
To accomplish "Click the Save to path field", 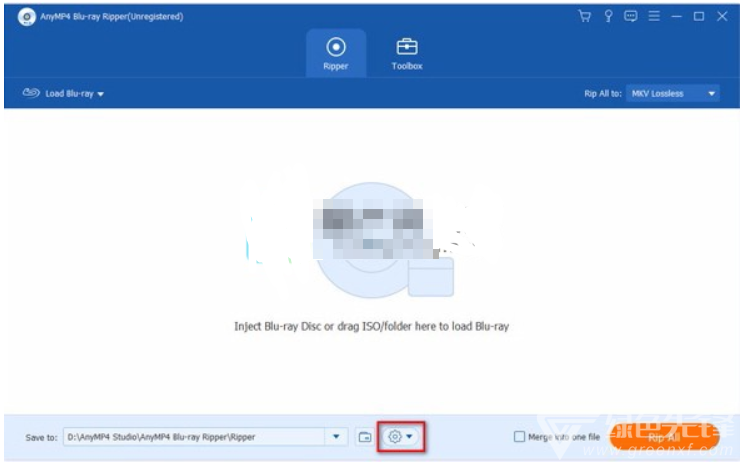I will [x=194, y=437].
